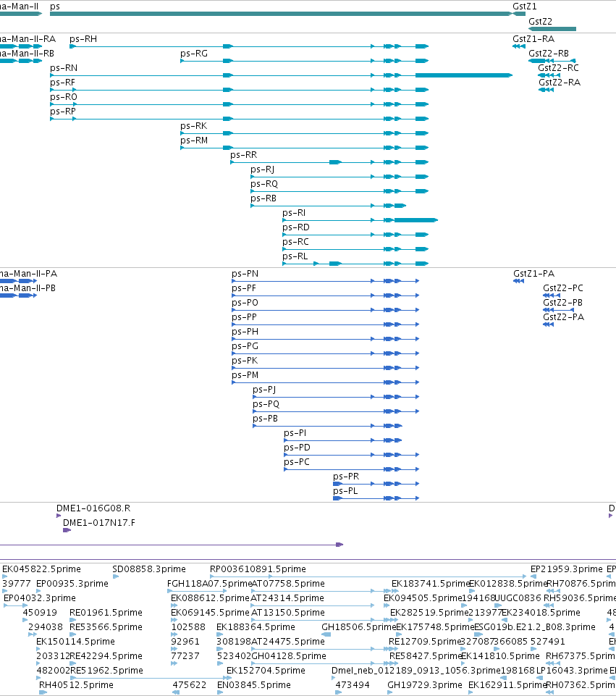
Task: Click the ps-RD transcript label
Action: (296, 227)
